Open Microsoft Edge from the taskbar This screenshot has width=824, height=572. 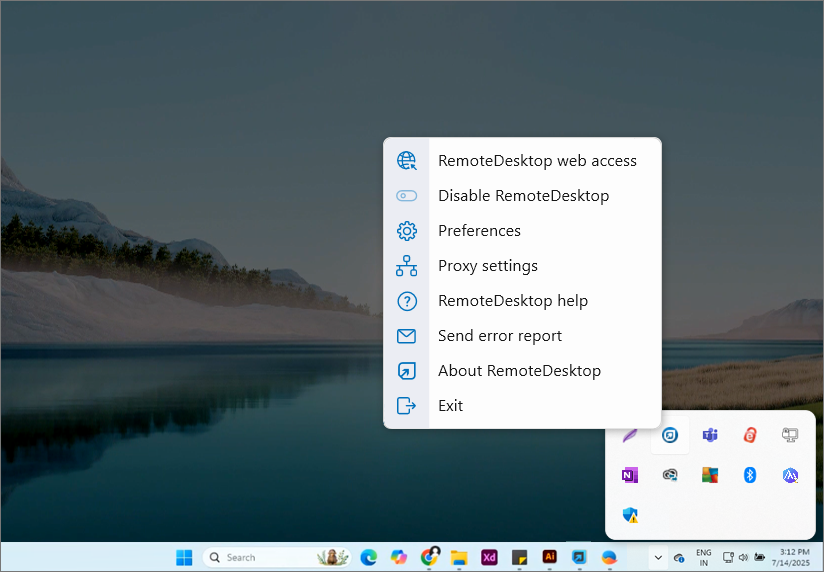click(368, 557)
